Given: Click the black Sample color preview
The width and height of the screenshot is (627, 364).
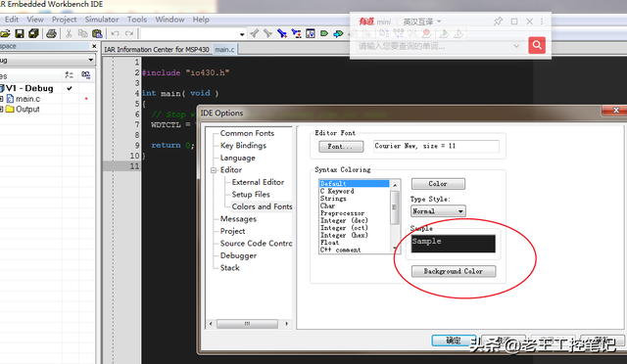Looking at the screenshot, I should pos(454,244).
